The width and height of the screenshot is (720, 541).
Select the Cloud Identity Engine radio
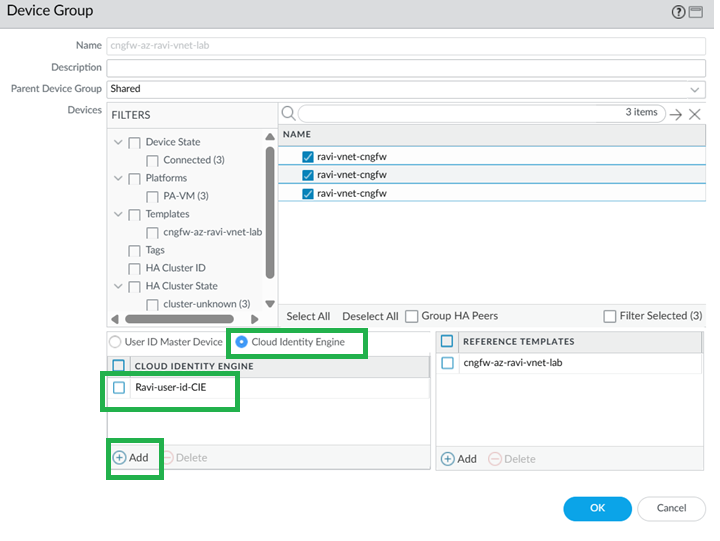point(241,342)
